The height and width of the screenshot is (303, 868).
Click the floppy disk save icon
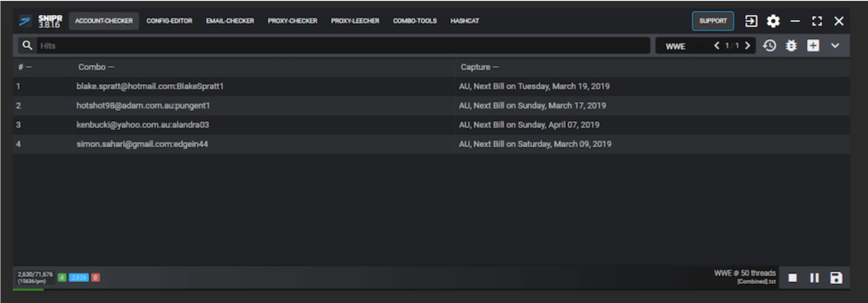tap(836, 278)
